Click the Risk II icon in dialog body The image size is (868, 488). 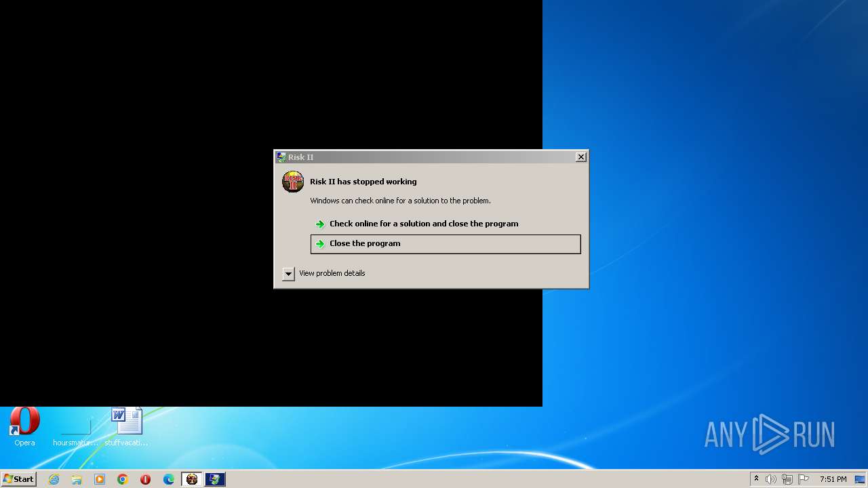click(293, 182)
